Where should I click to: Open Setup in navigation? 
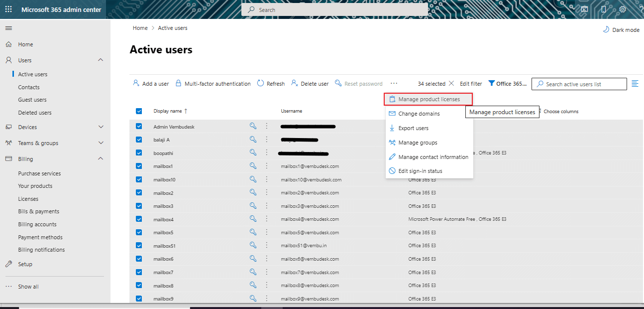click(25, 264)
